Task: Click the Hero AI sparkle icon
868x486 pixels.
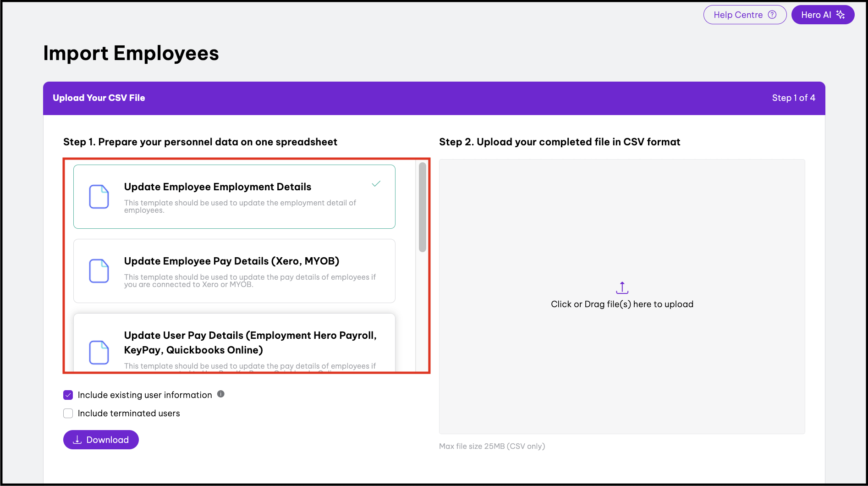Action: 841,15
